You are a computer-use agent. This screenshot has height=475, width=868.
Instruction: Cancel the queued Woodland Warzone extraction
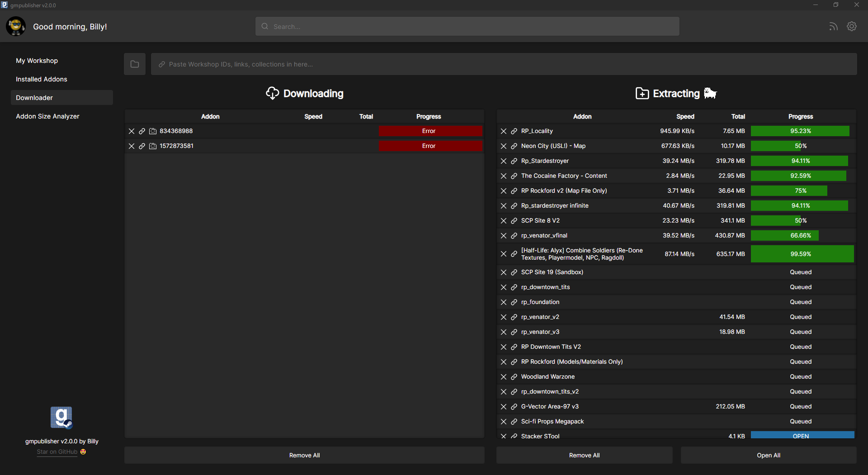(x=503, y=376)
